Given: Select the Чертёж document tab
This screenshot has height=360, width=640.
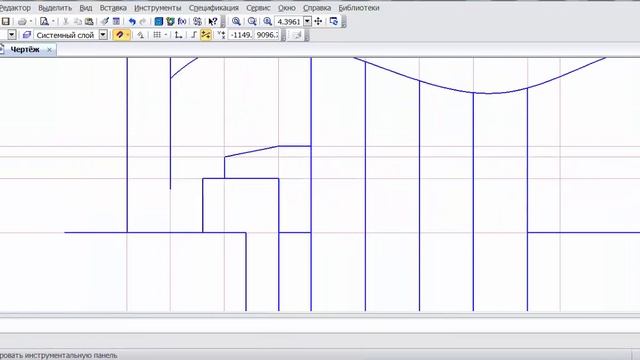Looking at the screenshot, I should click(x=24, y=50).
